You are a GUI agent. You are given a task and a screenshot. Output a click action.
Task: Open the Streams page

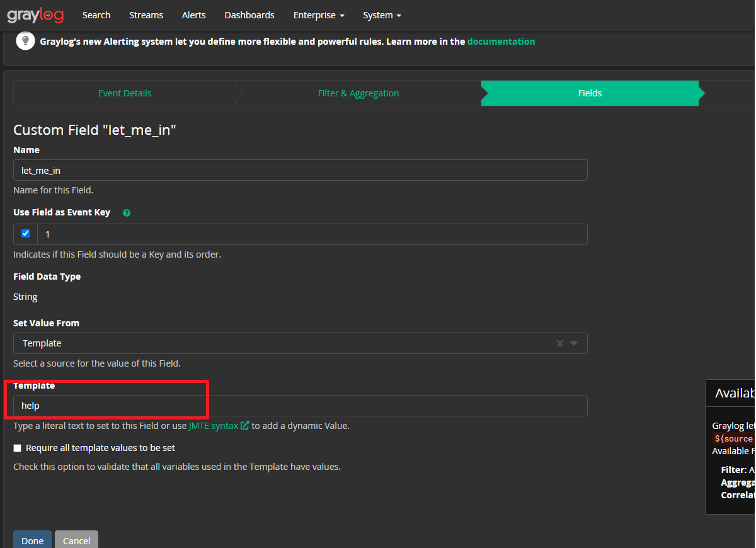(x=146, y=15)
